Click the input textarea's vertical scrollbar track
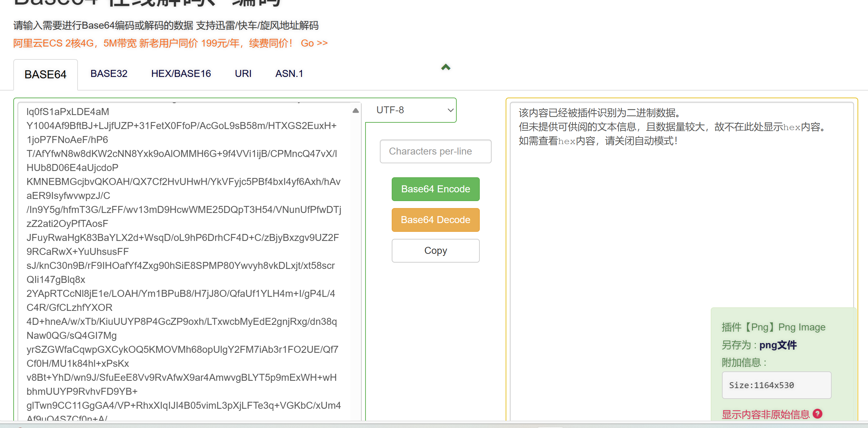 click(x=356, y=266)
